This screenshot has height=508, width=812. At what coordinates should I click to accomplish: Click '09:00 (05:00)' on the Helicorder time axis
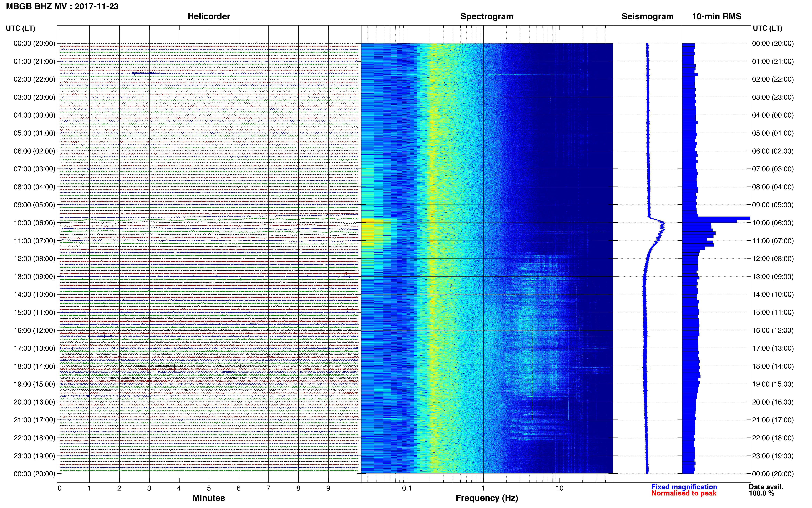[x=34, y=205]
